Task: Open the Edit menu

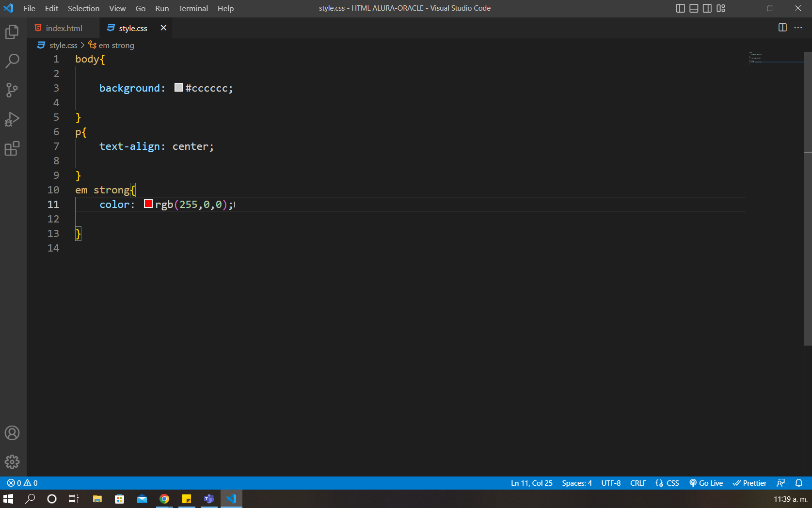Action: click(51, 8)
